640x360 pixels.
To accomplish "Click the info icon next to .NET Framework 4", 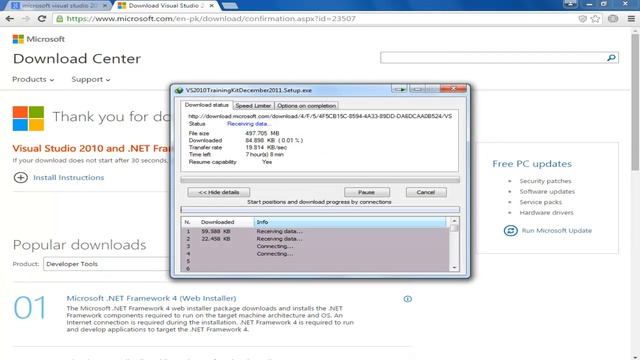I will pyautogui.click(x=407, y=299).
